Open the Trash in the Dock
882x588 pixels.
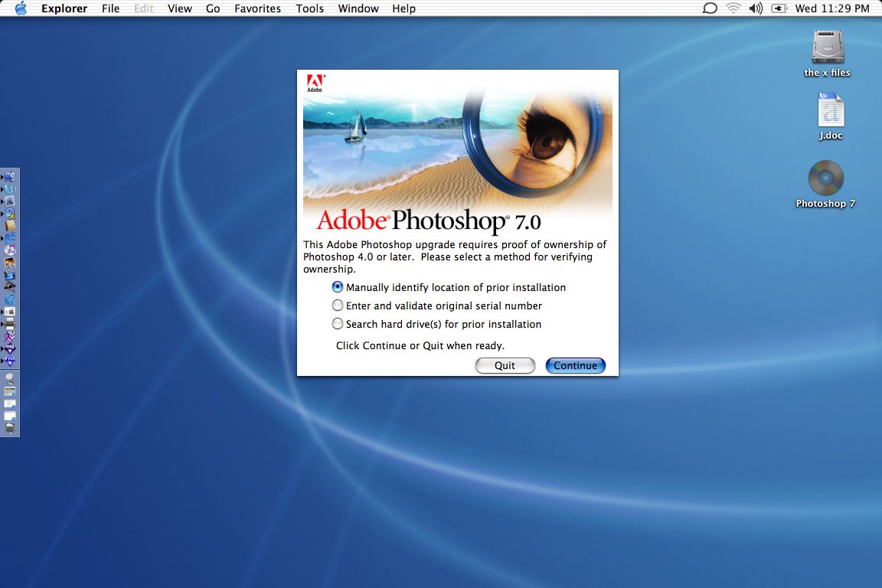10,428
